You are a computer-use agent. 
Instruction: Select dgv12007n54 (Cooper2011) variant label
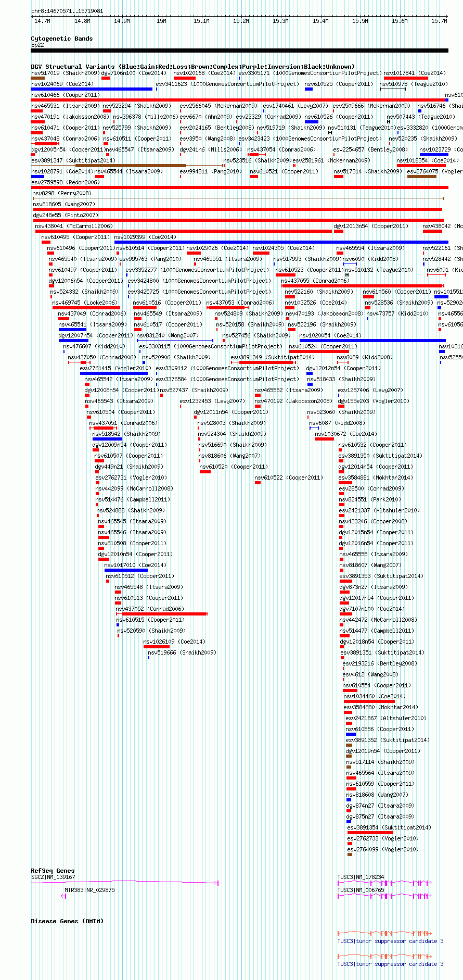pyautogui.click(x=96, y=335)
